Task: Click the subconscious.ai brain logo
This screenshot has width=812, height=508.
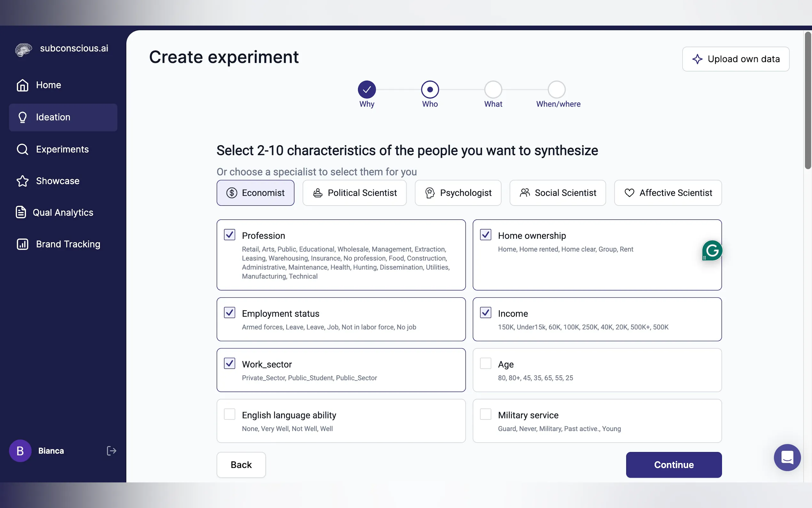Action: pyautogui.click(x=24, y=50)
